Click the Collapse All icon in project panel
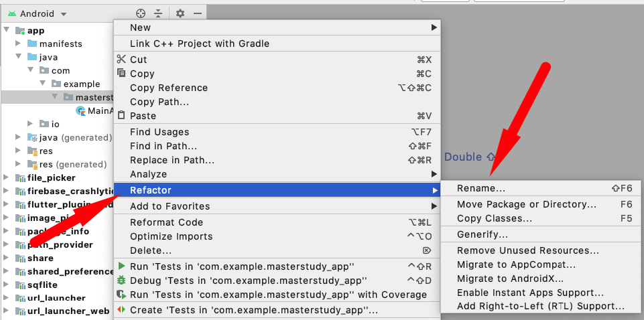Viewport: 644px width, 320px height. pos(159,13)
